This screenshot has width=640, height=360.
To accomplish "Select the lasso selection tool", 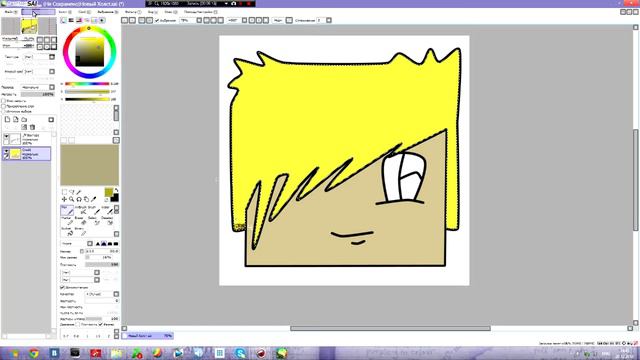I will pos(71,192).
